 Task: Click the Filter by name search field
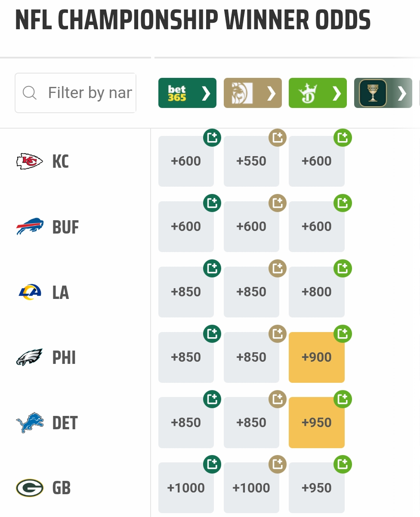76,93
